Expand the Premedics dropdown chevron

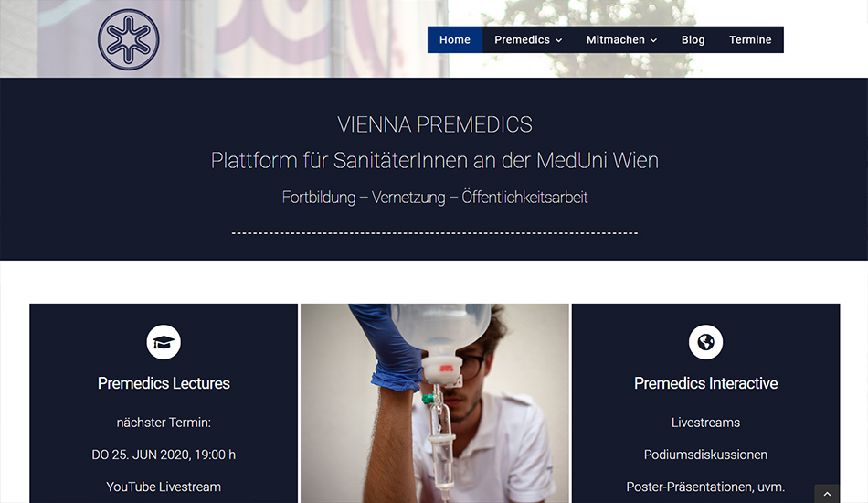coord(559,40)
